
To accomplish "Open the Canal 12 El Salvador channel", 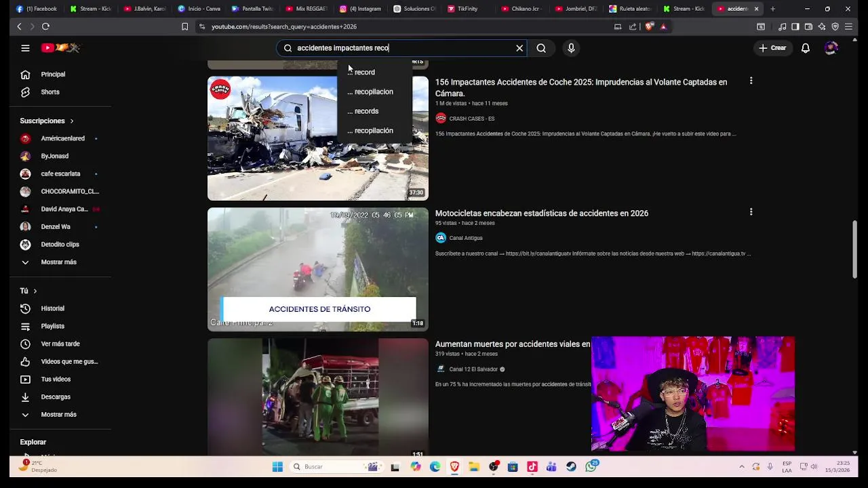I will [473, 369].
